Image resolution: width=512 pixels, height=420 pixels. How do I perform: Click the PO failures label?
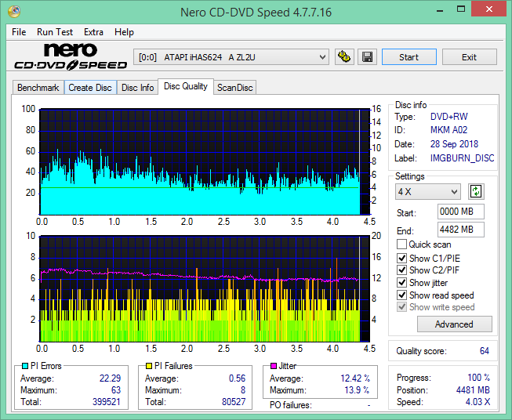click(291, 405)
